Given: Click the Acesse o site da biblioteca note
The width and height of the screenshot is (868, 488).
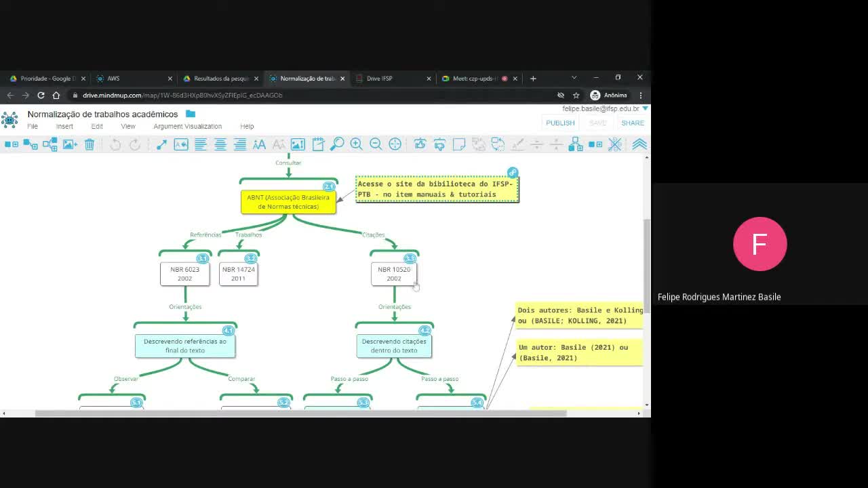Looking at the screenshot, I should (437, 189).
